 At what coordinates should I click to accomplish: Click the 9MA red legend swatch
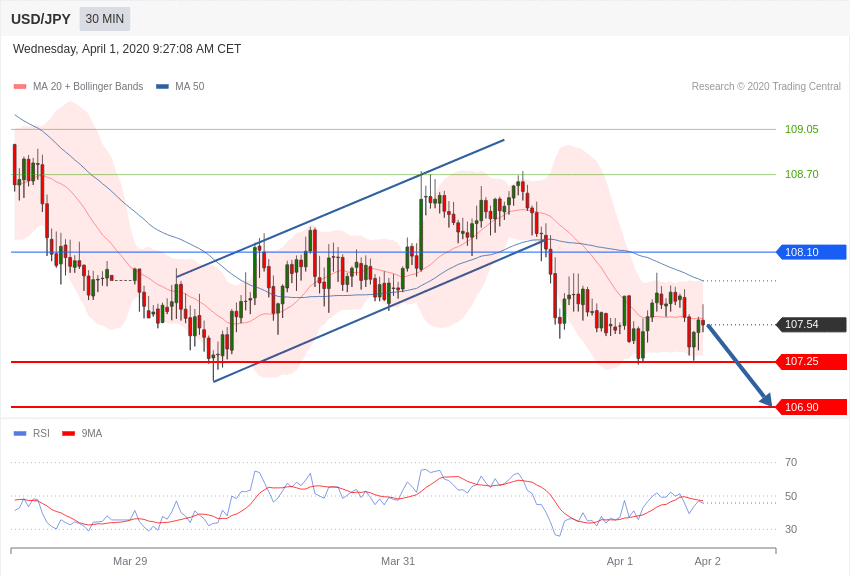pyautogui.click(x=68, y=433)
